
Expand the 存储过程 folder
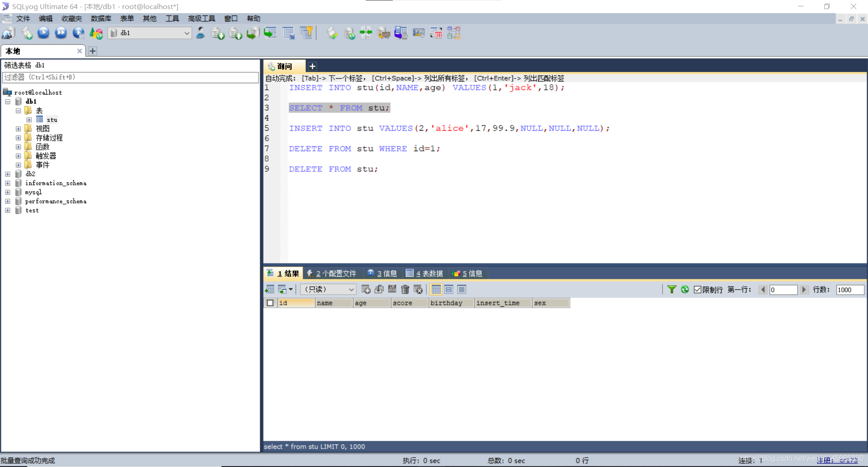tap(19, 138)
